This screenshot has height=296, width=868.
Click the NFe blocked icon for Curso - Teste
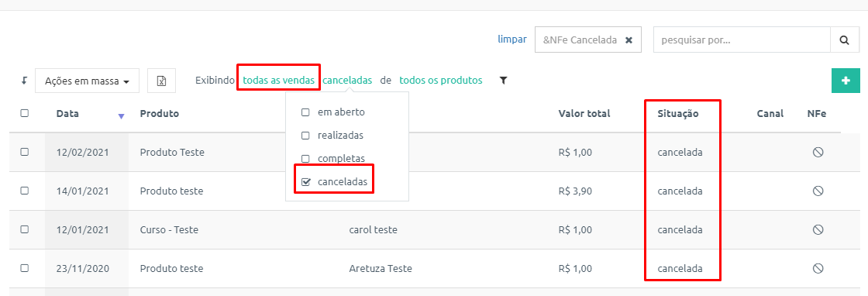click(818, 229)
